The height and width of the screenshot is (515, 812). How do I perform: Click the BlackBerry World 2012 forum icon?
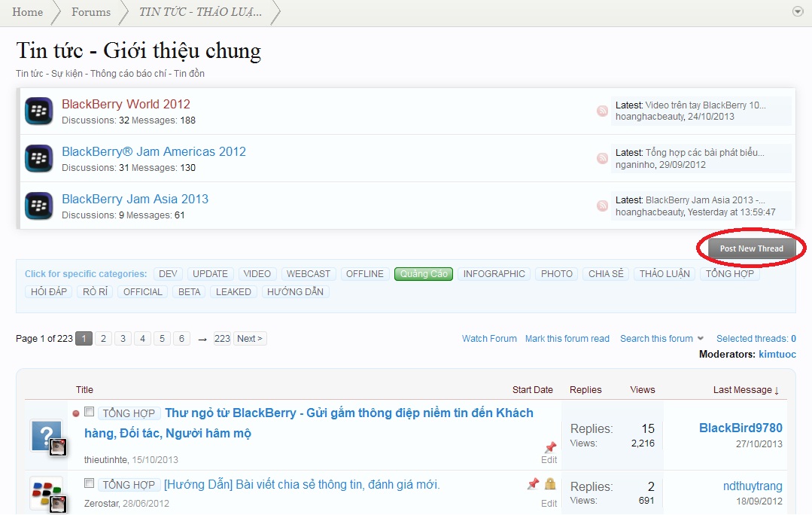[39, 111]
